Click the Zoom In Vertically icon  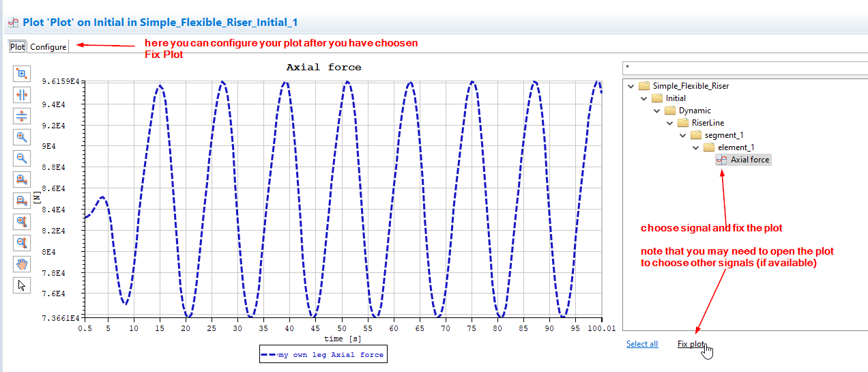pos(22,222)
